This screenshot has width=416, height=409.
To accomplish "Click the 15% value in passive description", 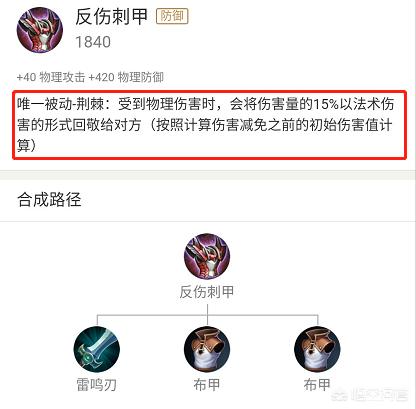I will coord(325,105).
